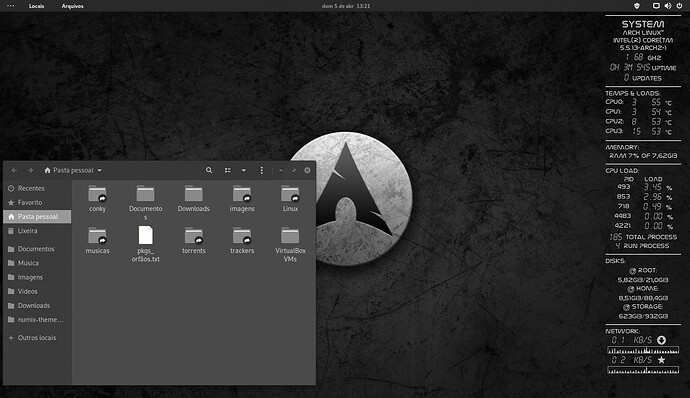The height and width of the screenshot is (398, 690).
Task: Click the download arrow network icon
Action: (x=661, y=340)
